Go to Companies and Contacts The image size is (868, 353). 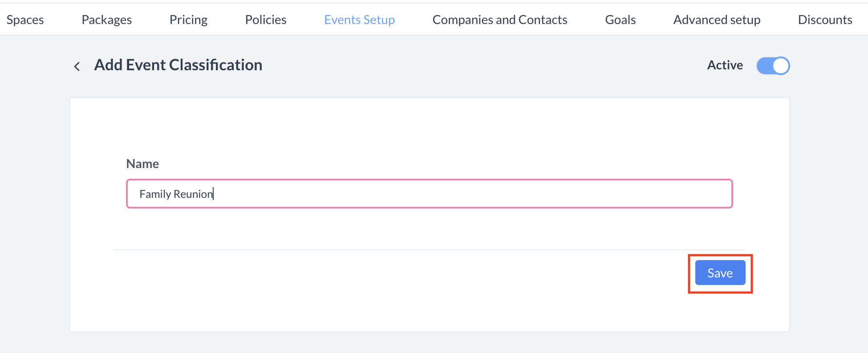click(x=499, y=20)
